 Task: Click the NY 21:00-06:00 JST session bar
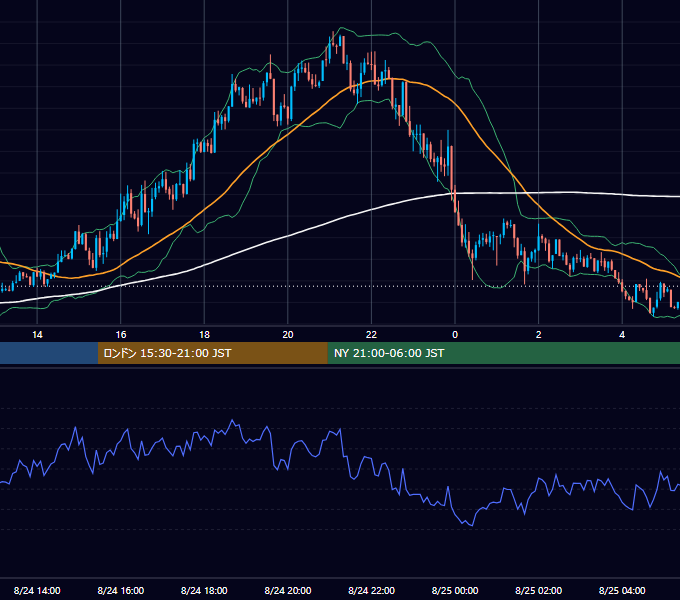(503, 353)
